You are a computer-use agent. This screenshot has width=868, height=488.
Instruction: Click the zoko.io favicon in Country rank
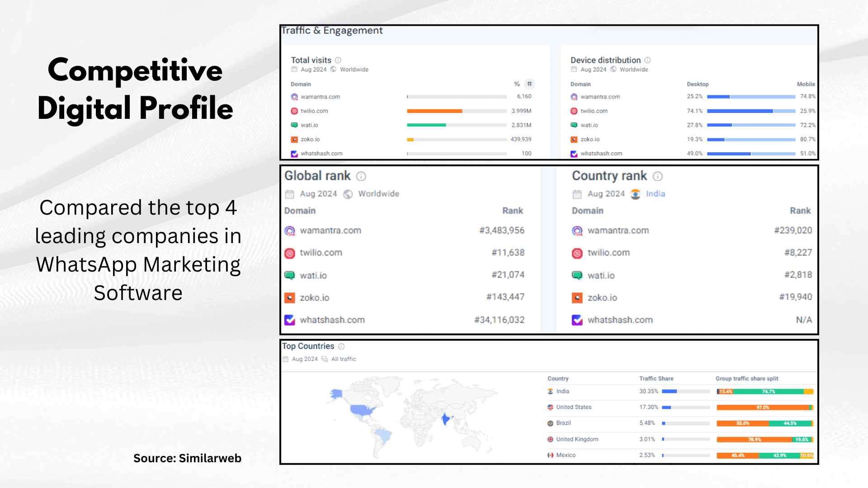pyautogui.click(x=577, y=298)
